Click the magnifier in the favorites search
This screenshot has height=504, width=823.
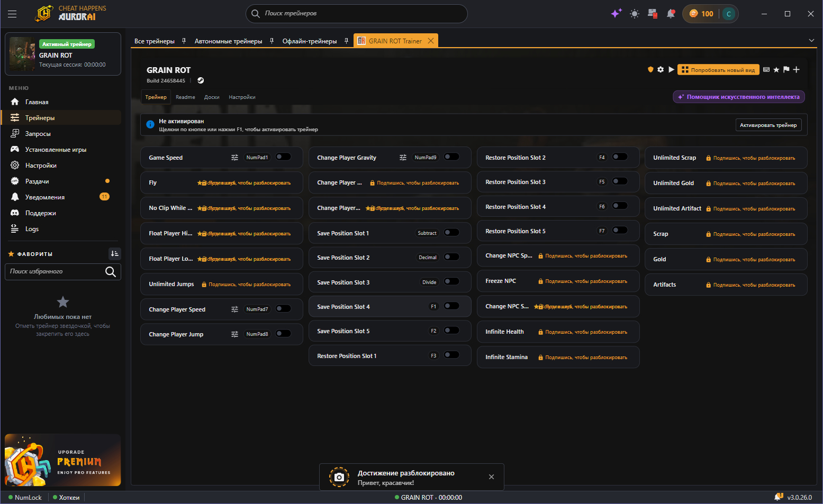(110, 272)
